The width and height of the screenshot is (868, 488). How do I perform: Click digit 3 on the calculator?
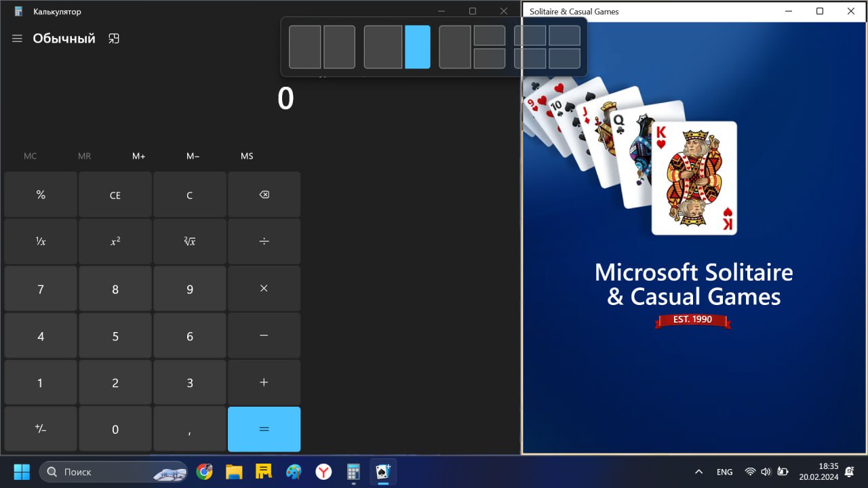(x=190, y=382)
